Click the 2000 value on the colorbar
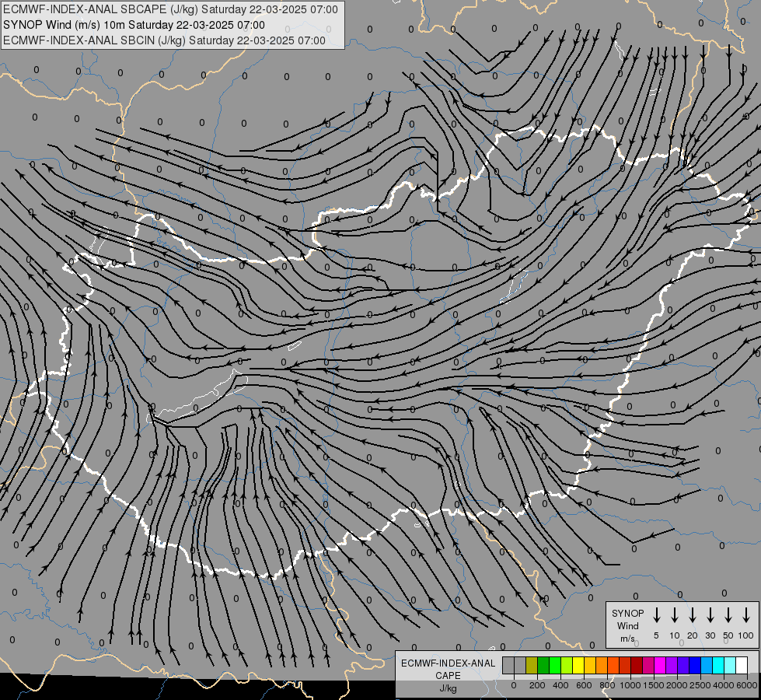The height and width of the screenshot is (700, 761). point(677,685)
